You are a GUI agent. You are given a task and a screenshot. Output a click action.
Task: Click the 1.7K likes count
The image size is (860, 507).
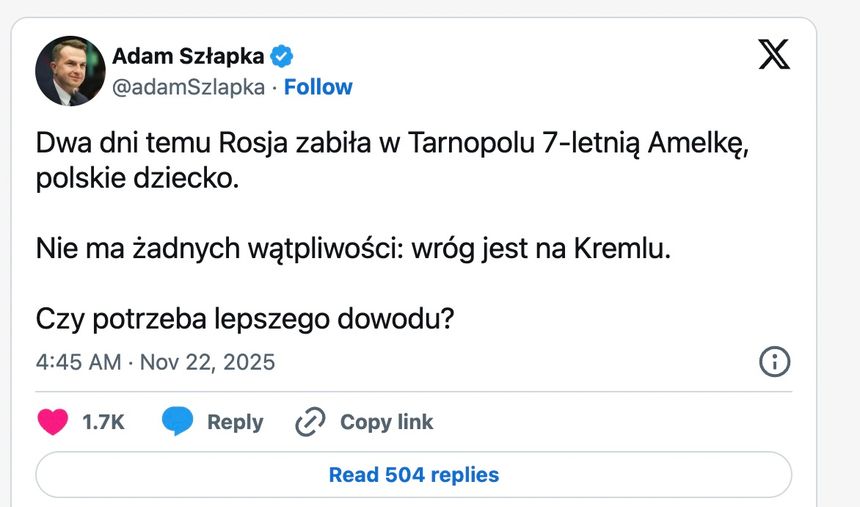(x=103, y=422)
